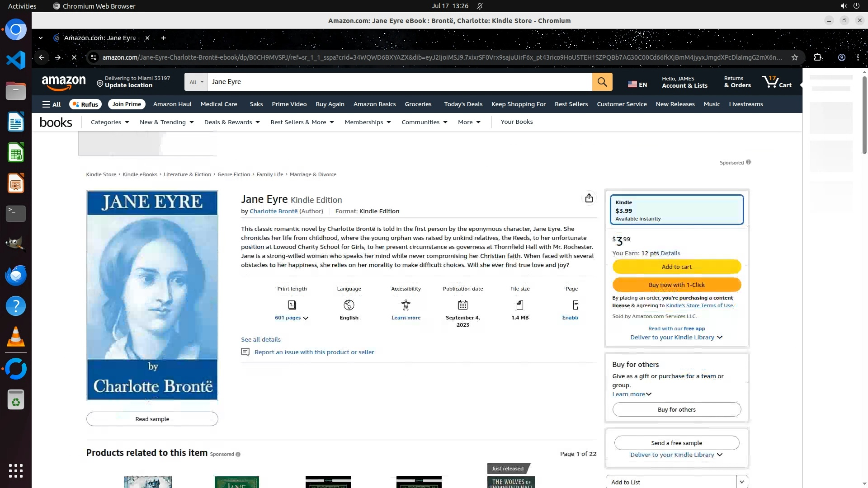Open Visual Studio Code from dock
868x488 pixels.
[x=16, y=60]
